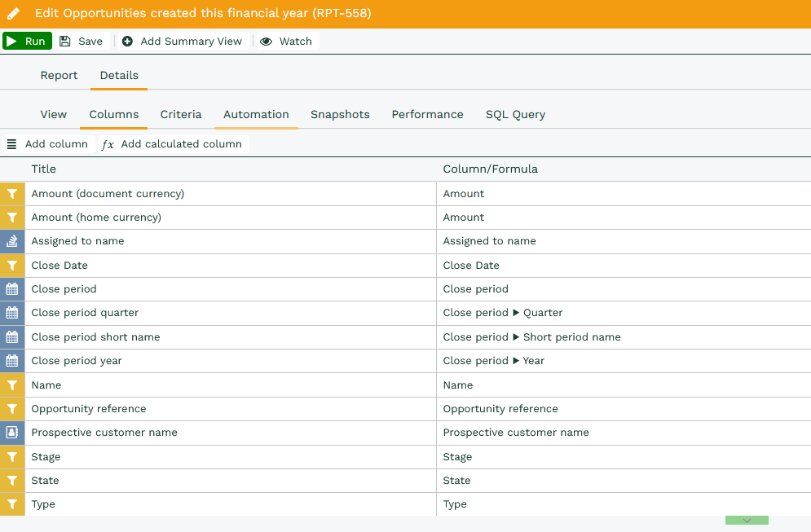The width and height of the screenshot is (811, 532).
Task: Click the contact icon beside Prospective customer name
Action: pyautogui.click(x=12, y=433)
